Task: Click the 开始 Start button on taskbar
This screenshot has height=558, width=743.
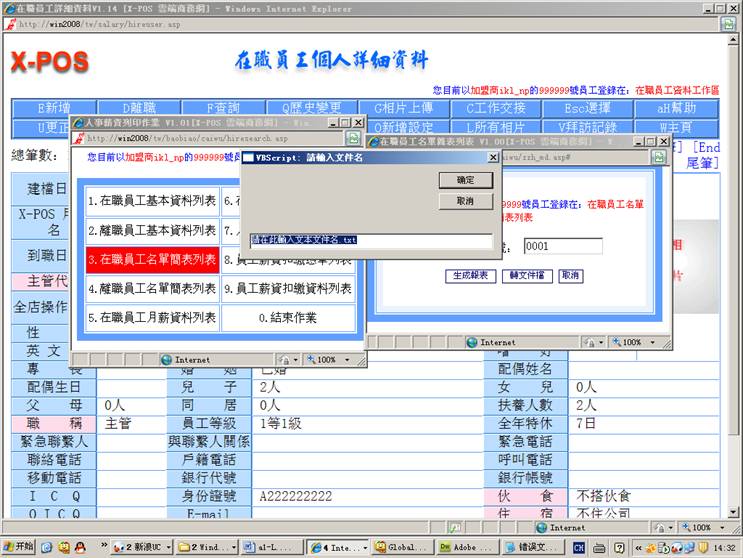Action: tap(19, 547)
